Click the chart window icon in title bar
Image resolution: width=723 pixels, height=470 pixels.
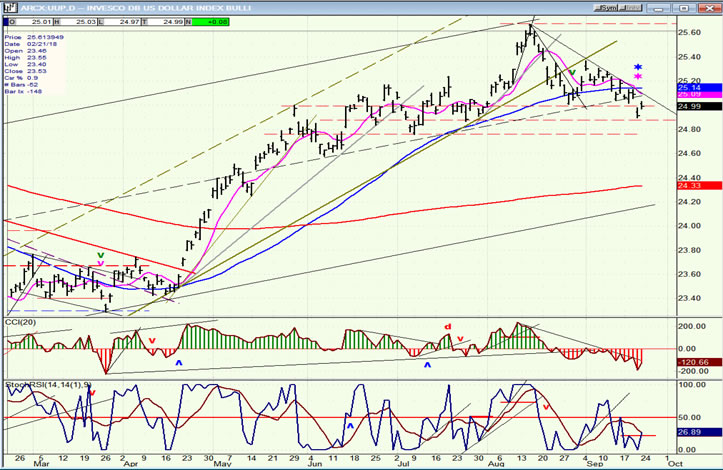10,8
